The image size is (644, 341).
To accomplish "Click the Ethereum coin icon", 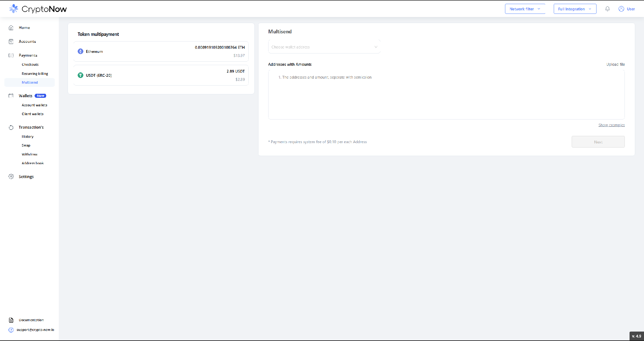I will click(80, 51).
